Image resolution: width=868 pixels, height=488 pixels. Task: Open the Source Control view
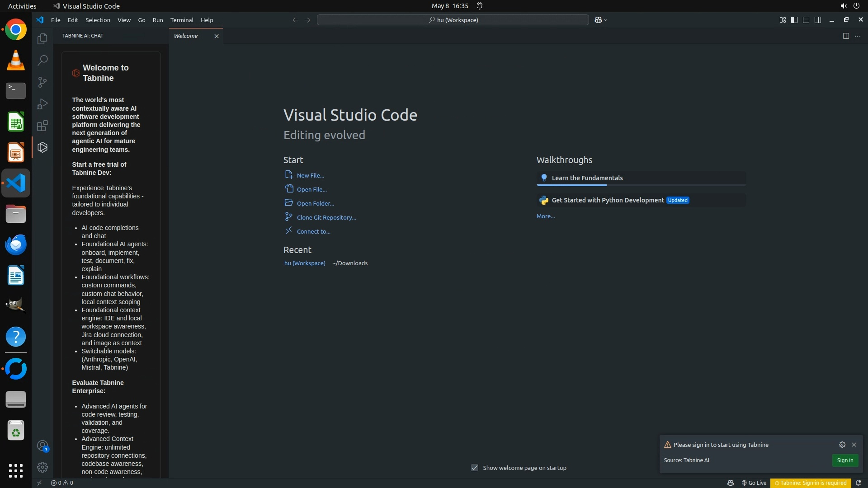pyautogui.click(x=42, y=82)
